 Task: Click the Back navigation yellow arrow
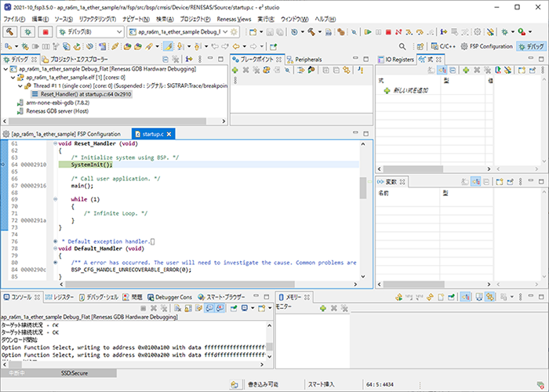pyautogui.click(x=236, y=46)
